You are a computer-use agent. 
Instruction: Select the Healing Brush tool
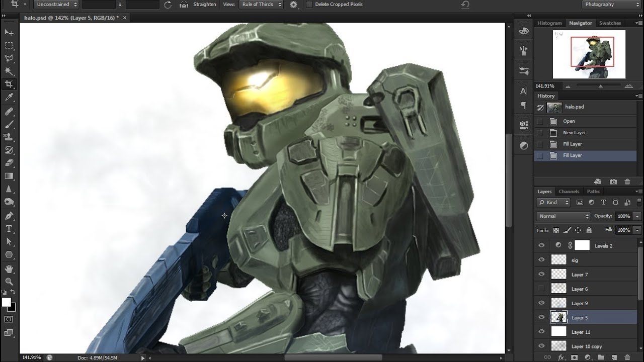tap(9, 111)
